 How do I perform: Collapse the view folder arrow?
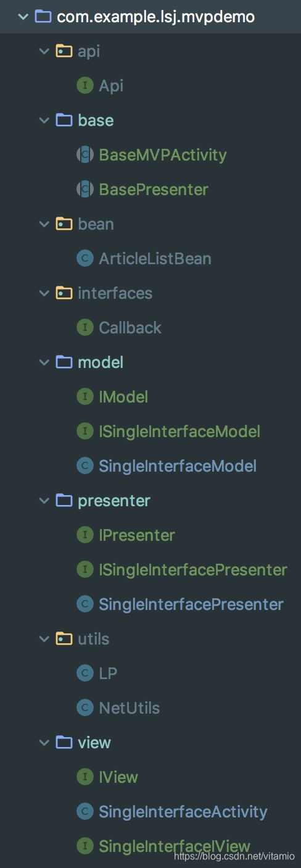(44, 742)
